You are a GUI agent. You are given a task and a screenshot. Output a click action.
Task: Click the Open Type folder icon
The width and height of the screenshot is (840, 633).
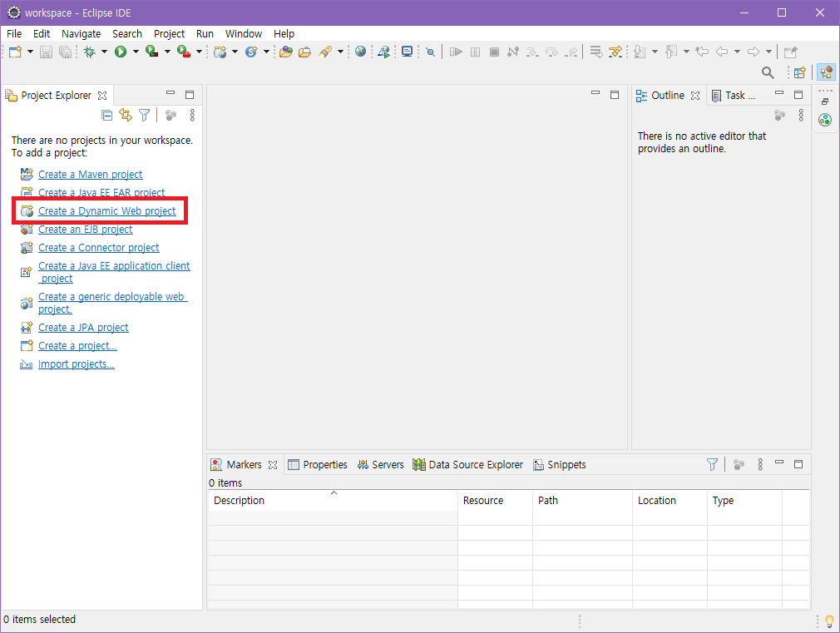(x=286, y=52)
